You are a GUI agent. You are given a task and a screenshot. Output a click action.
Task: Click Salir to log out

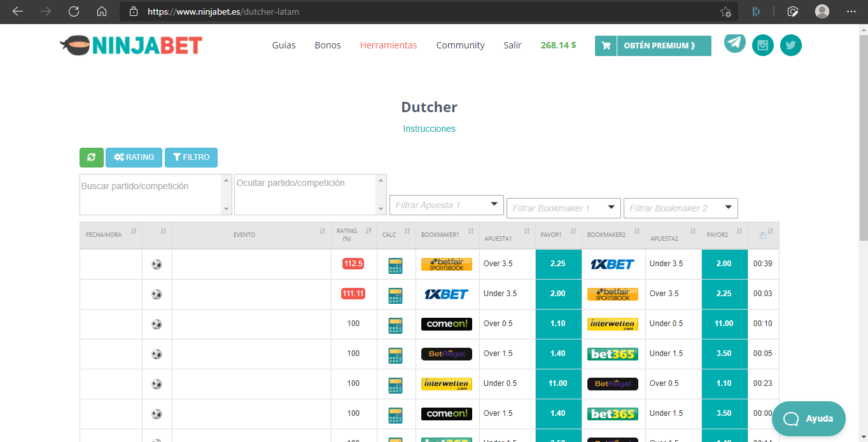pyautogui.click(x=512, y=45)
